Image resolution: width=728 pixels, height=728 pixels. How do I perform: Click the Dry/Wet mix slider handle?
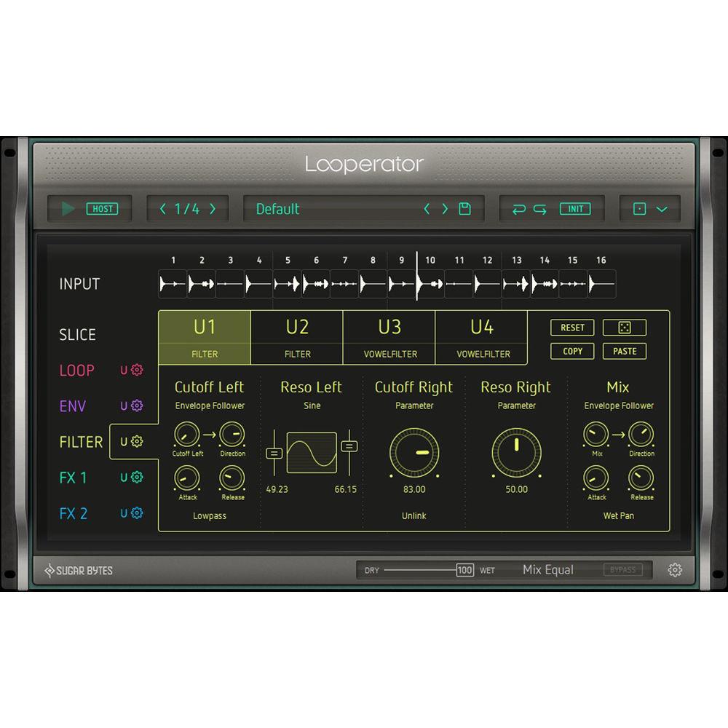coord(465,570)
